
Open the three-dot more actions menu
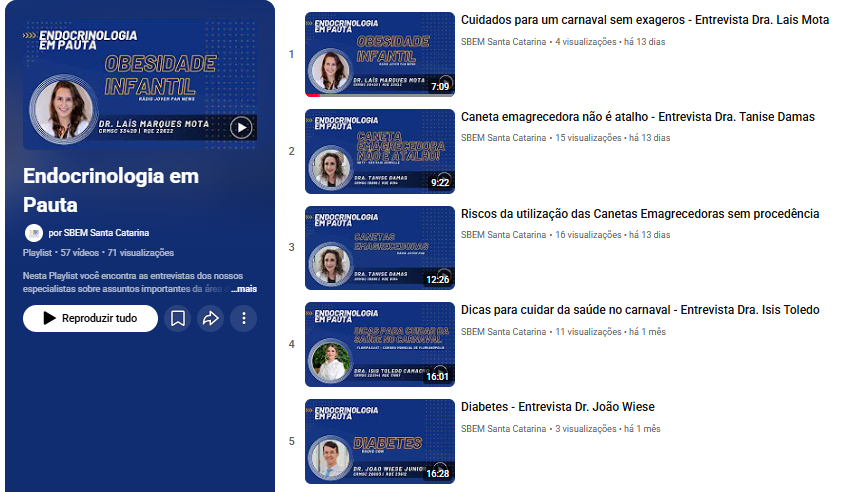pos(244,318)
